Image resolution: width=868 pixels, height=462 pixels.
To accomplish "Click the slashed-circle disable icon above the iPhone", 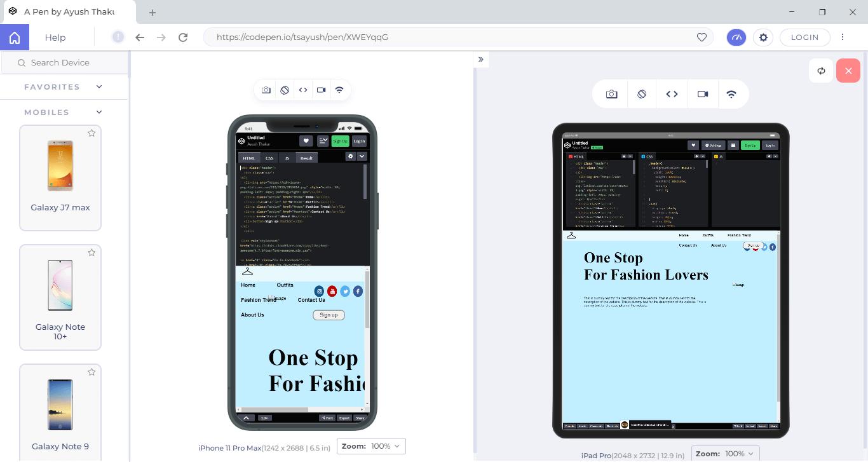I will (x=284, y=90).
